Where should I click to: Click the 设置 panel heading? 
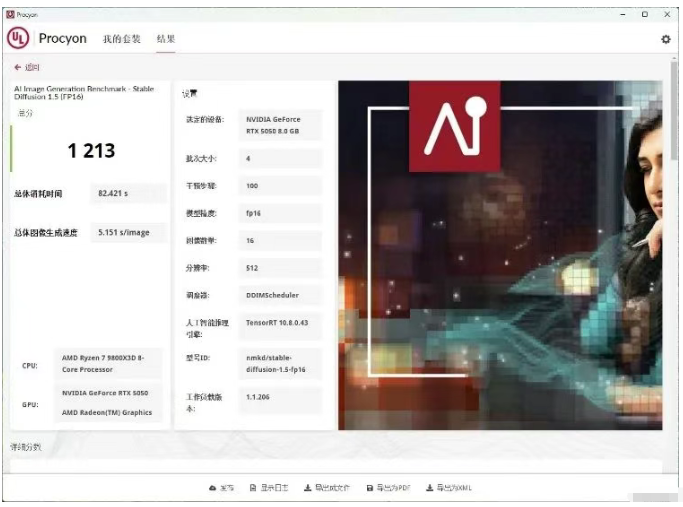coord(189,94)
